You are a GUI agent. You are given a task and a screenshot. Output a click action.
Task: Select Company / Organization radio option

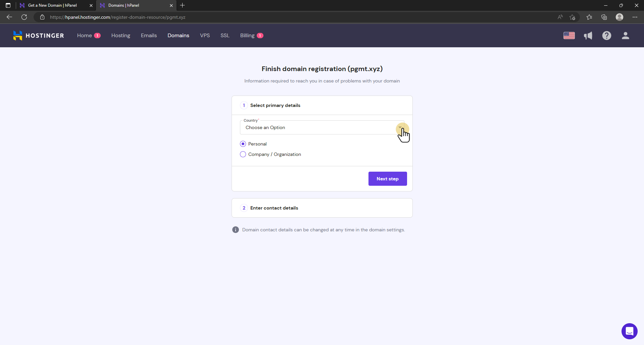tap(243, 154)
